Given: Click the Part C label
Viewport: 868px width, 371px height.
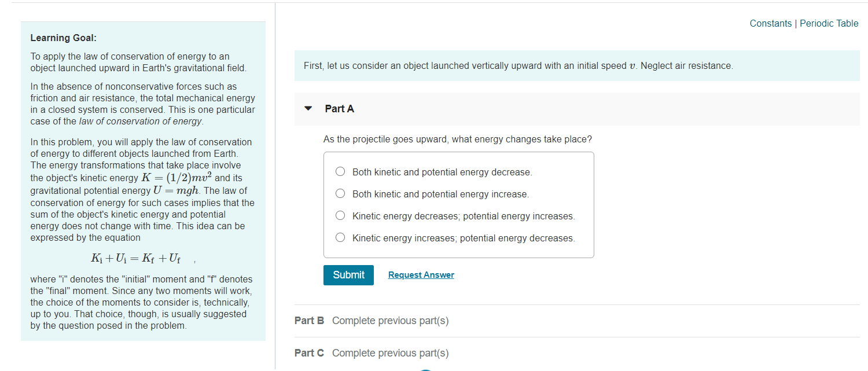Looking at the screenshot, I should coord(309,352).
